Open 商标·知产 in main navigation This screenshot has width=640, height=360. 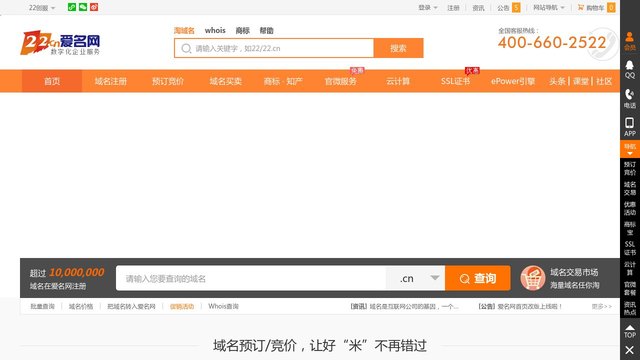(x=283, y=81)
